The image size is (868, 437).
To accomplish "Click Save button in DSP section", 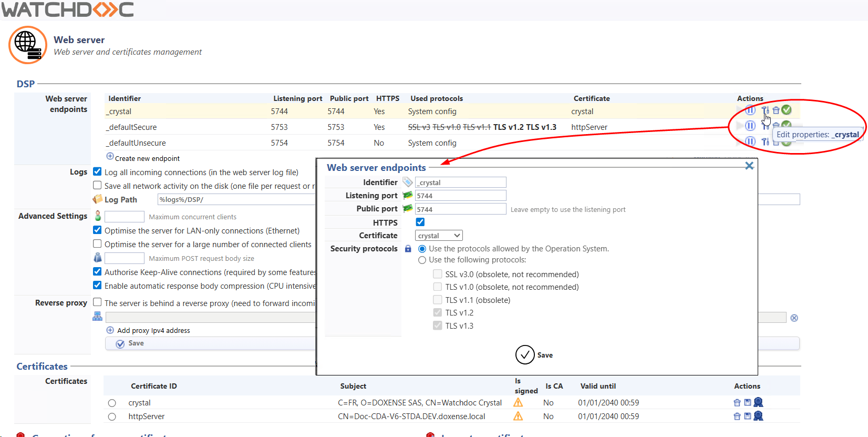I will (x=452, y=343).
